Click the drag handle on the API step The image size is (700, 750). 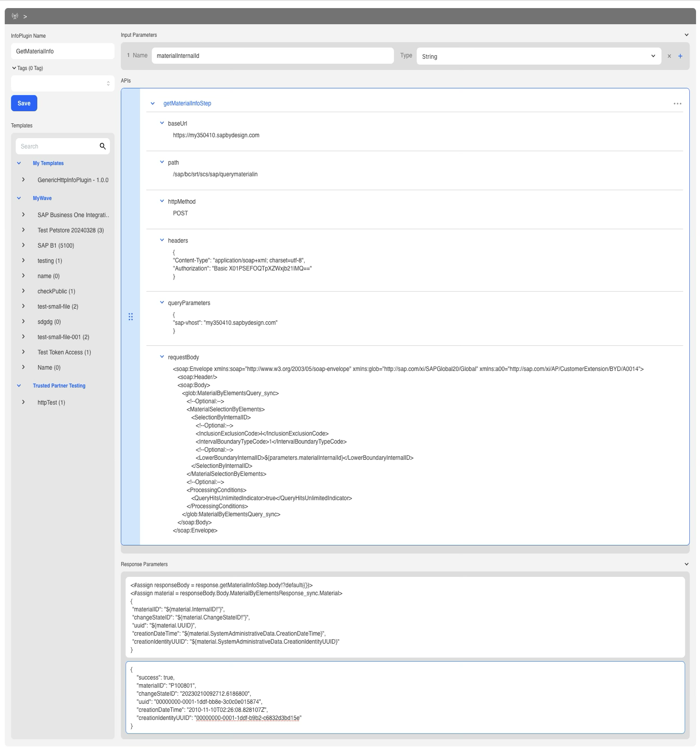coord(131,317)
